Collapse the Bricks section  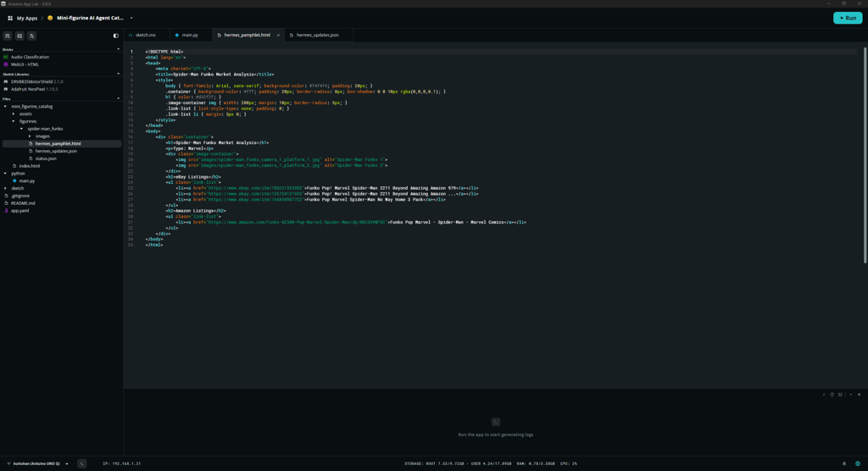click(x=118, y=49)
